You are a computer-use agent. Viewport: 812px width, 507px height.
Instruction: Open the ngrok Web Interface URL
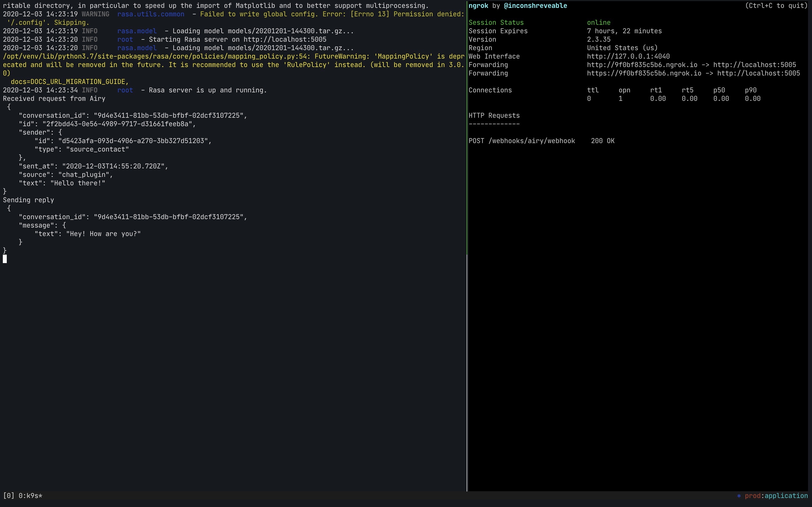point(628,56)
